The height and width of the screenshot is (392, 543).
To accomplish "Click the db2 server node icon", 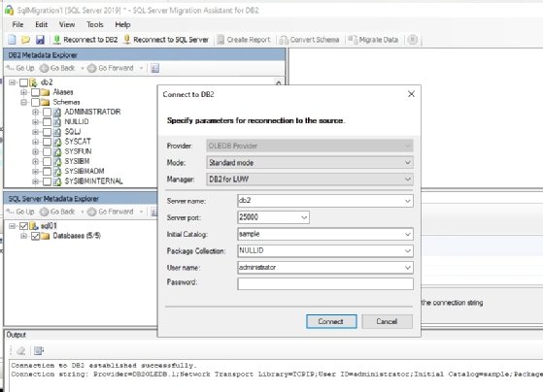I will tap(34, 82).
